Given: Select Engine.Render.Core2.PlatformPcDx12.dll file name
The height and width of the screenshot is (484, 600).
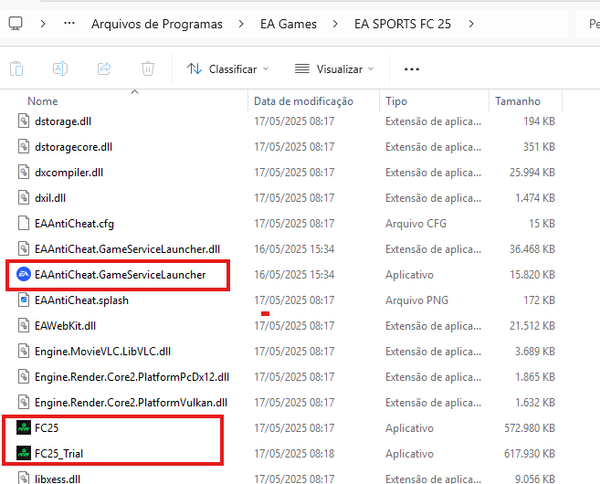Looking at the screenshot, I should (x=132, y=377).
